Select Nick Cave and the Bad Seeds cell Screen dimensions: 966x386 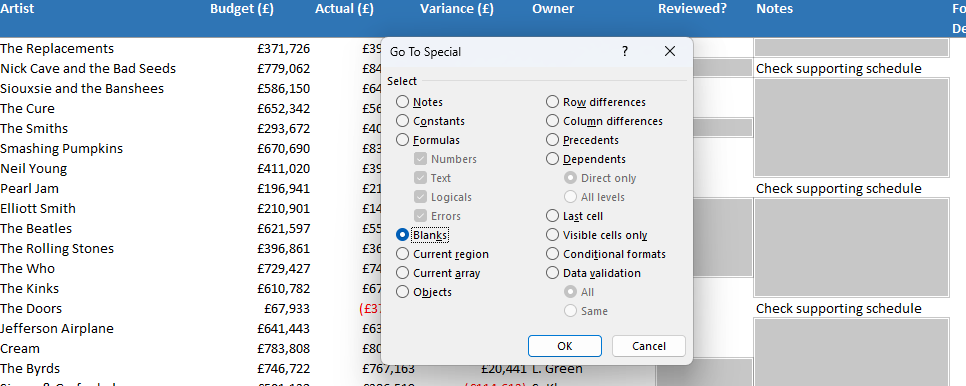pyautogui.click(x=88, y=68)
